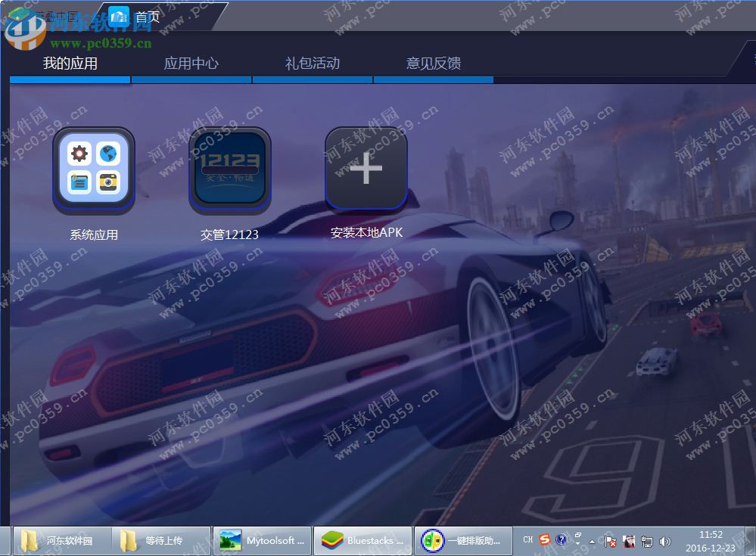The width and height of the screenshot is (756, 556).
Task: Open the volume speaker tray icon
Action: 665,542
